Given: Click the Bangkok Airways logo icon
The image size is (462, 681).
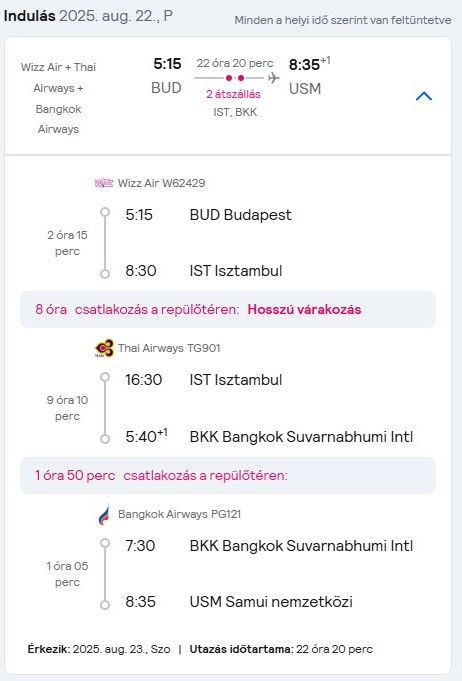Looking at the screenshot, I should (104, 514).
